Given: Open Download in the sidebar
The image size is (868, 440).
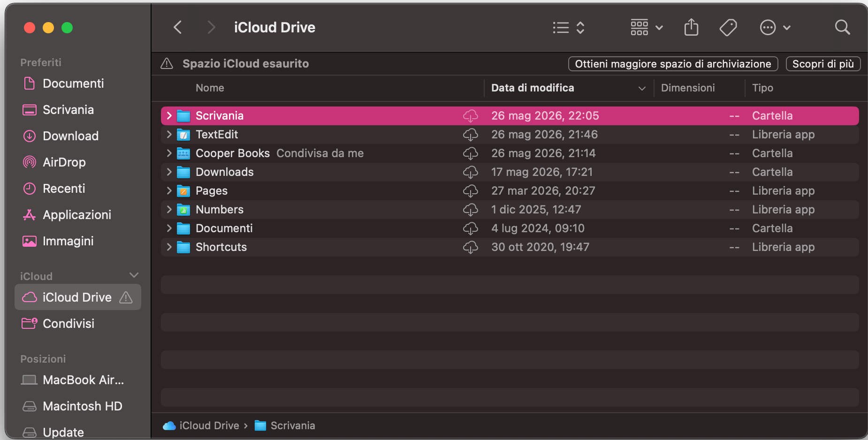Looking at the screenshot, I should [x=78, y=136].
